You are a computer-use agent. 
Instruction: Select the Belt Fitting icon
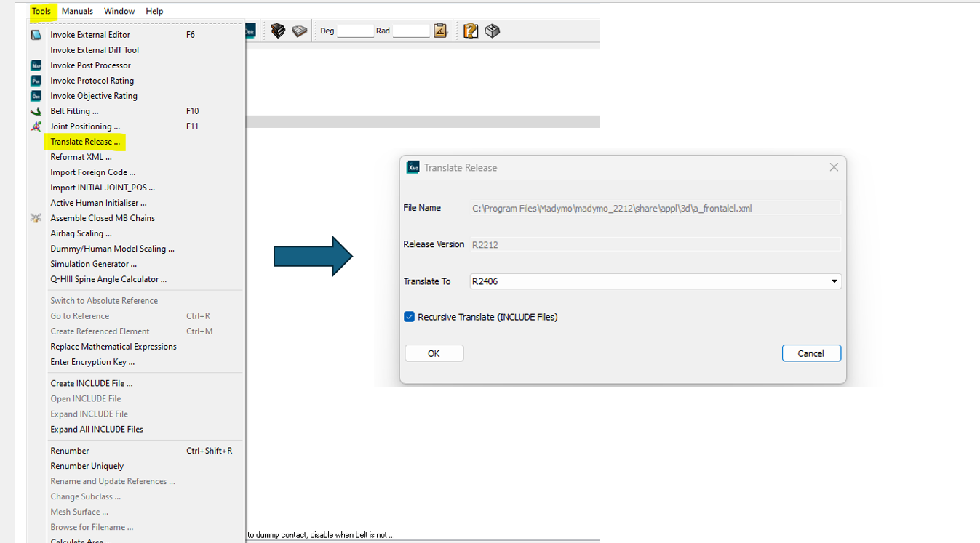pyautogui.click(x=35, y=110)
